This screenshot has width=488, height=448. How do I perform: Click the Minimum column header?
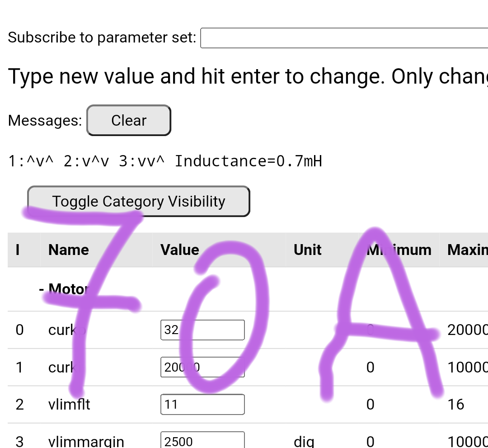(399, 250)
